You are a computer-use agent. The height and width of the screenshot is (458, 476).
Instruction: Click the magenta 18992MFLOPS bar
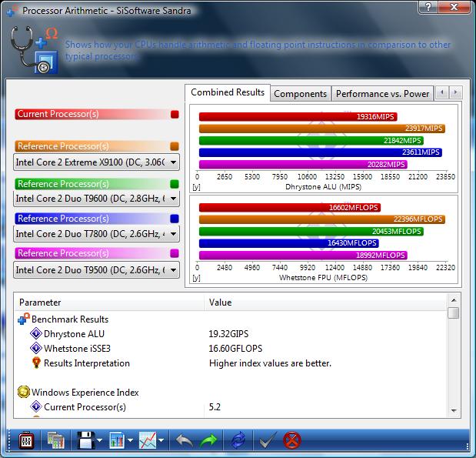coord(303,256)
